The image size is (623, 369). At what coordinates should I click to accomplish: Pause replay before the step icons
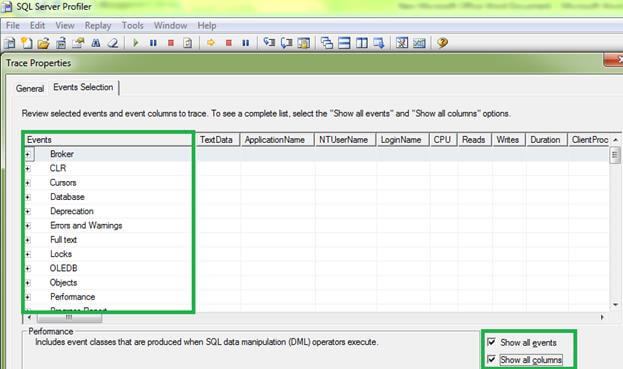(246, 43)
